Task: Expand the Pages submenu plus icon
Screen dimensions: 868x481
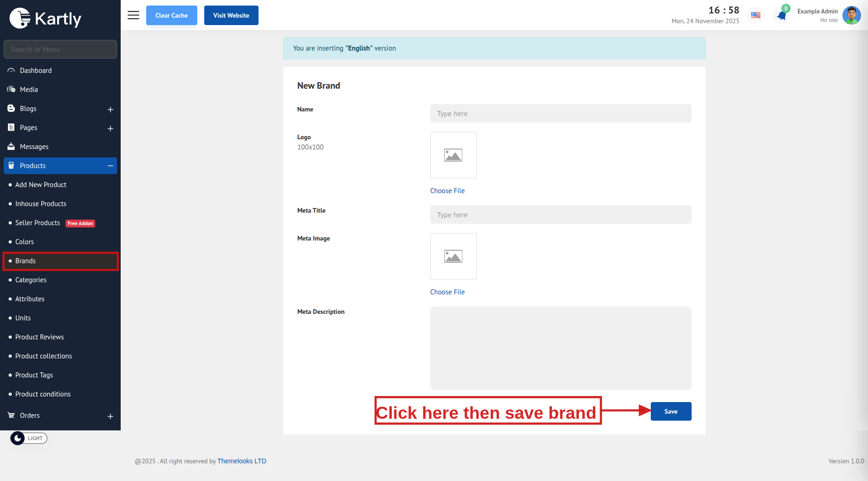Action: point(110,129)
